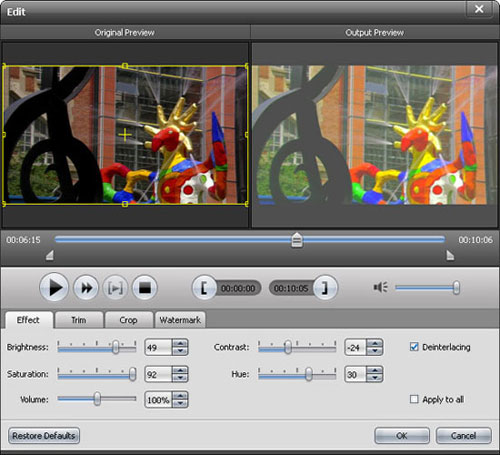The width and height of the screenshot is (500, 455).
Task: Increase Brightness with the up arrow
Action: point(180,343)
